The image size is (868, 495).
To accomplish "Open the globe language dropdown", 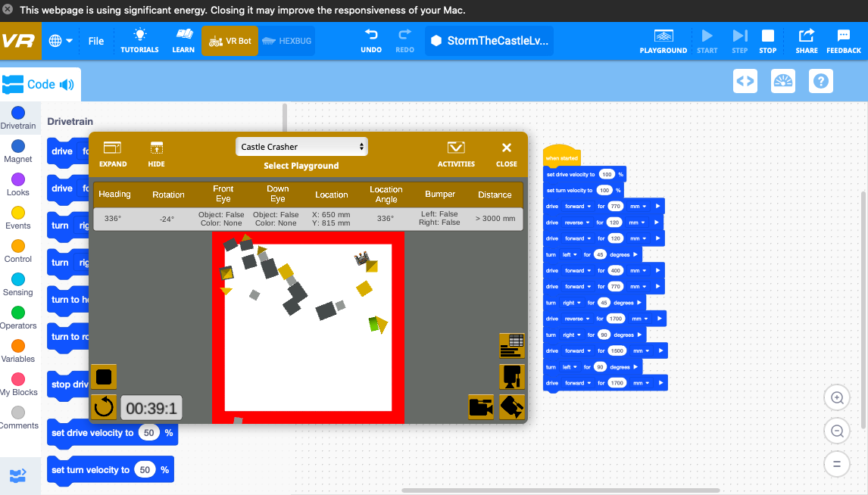I will (x=61, y=41).
